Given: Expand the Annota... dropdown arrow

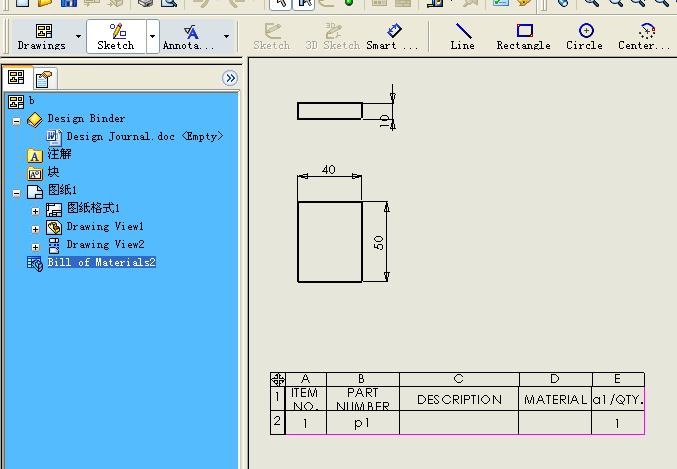Looking at the screenshot, I should pyautogui.click(x=226, y=37).
